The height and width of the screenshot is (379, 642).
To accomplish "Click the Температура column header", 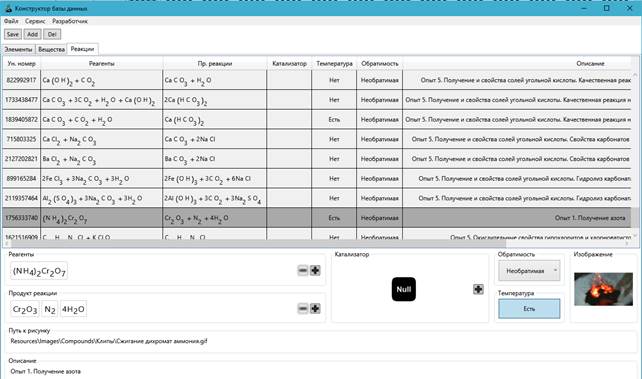I will click(334, 63).
